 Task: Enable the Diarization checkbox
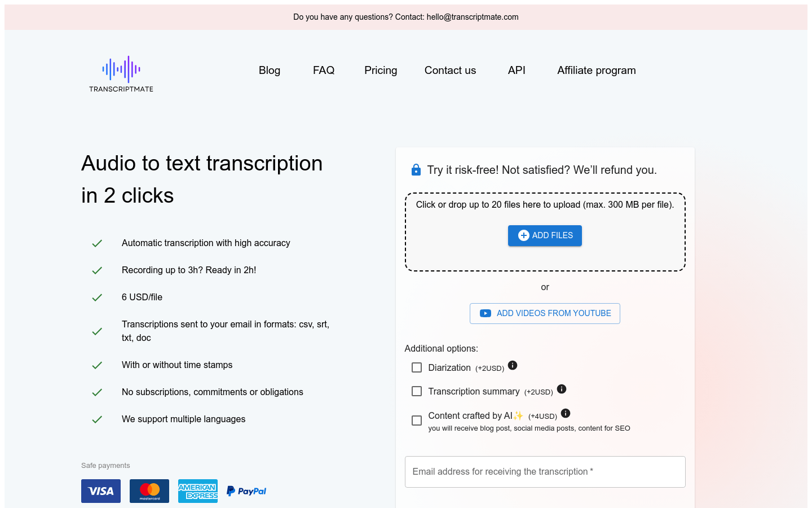tap(417, 367)
